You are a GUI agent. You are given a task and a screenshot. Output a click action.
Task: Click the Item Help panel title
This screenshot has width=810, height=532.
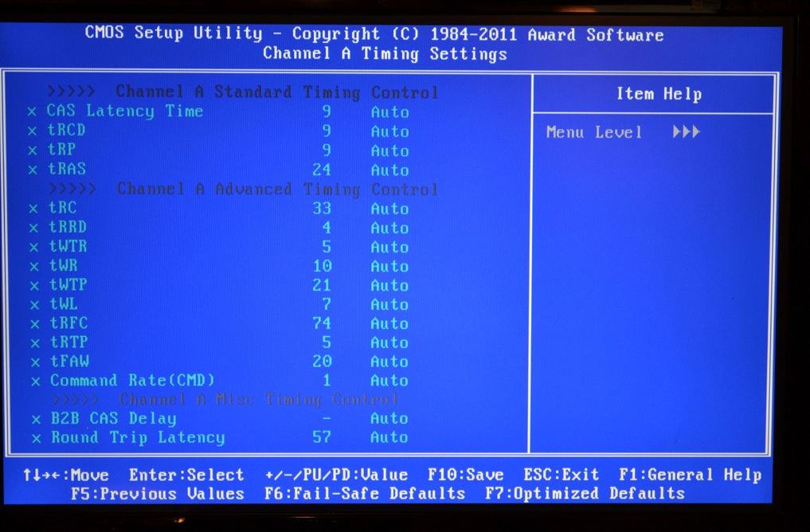659,94
